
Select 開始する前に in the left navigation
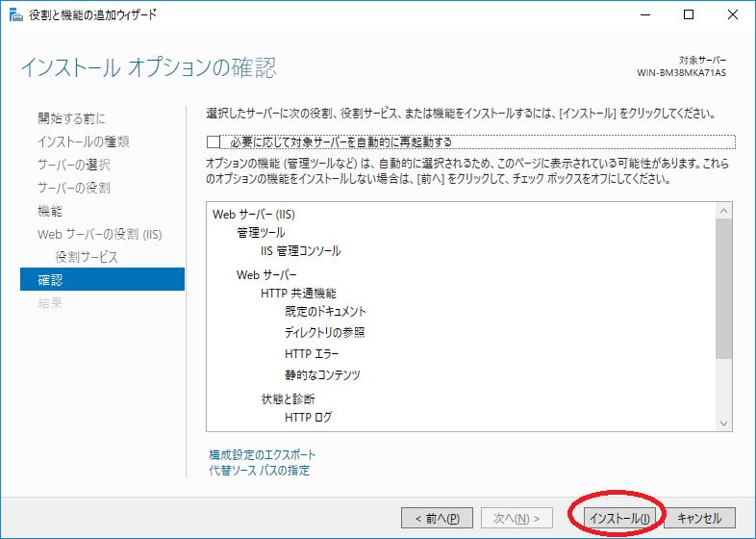71,118
